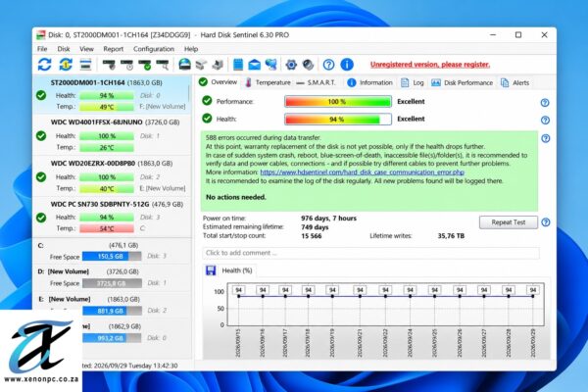Switch to the Log tab
This screenshot has height=392, width=588.
pyautogui.click(x=413, y=82)
